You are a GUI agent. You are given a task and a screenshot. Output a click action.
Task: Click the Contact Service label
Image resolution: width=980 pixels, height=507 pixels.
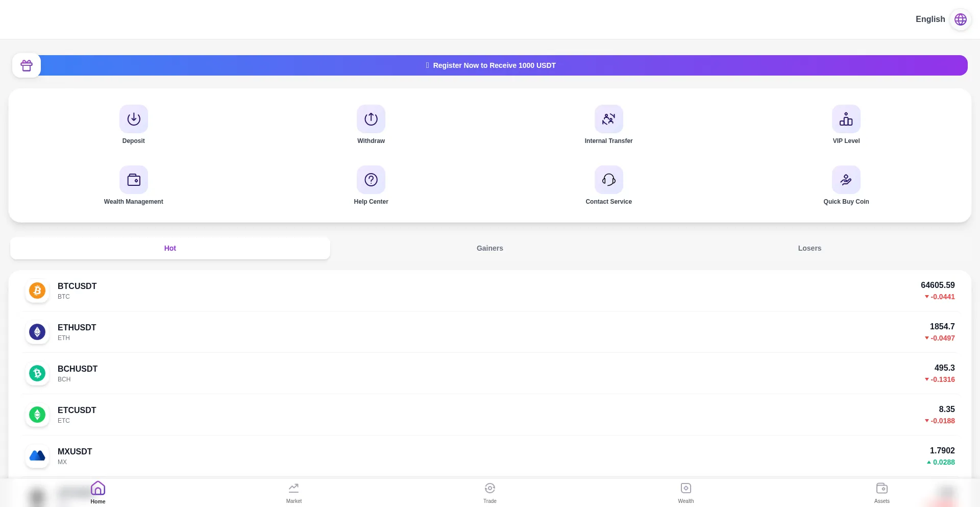[x=609, y=202]
